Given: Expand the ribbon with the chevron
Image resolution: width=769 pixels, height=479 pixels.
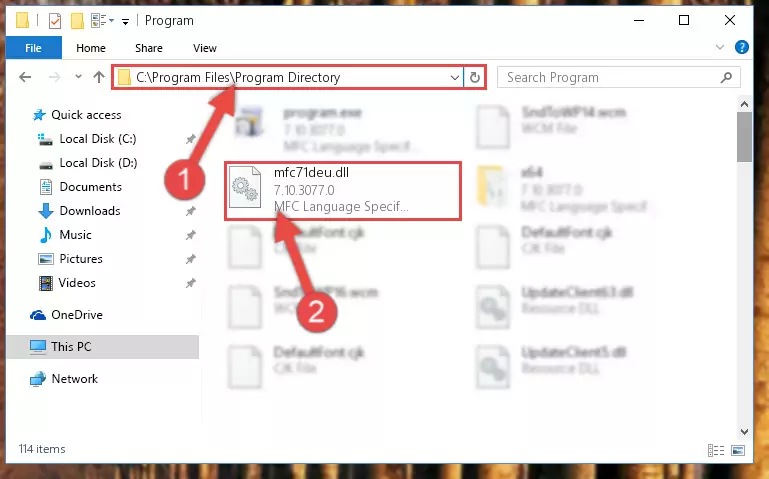Looking at the screenshot, I should [x=719, y=48].
